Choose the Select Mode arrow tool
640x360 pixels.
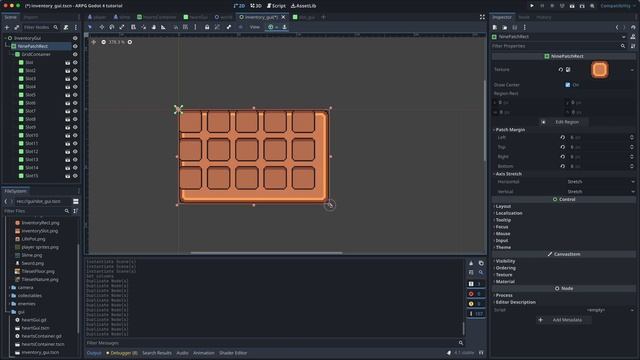(x=90, y=27)
